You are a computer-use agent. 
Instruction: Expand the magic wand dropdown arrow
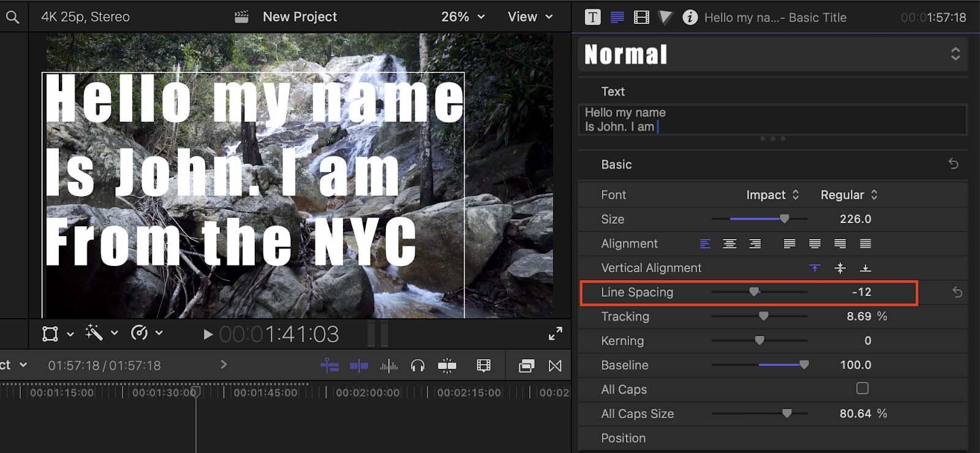tap(115, 333)
